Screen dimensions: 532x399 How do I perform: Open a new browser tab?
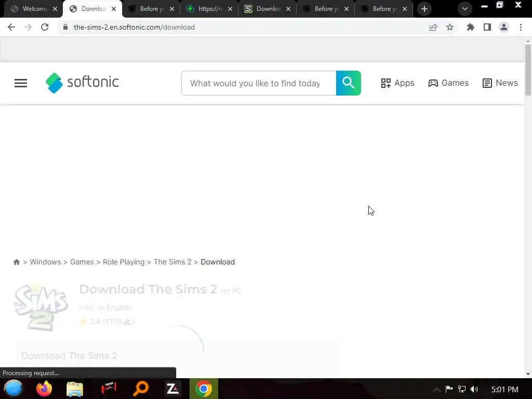(424, 9)
